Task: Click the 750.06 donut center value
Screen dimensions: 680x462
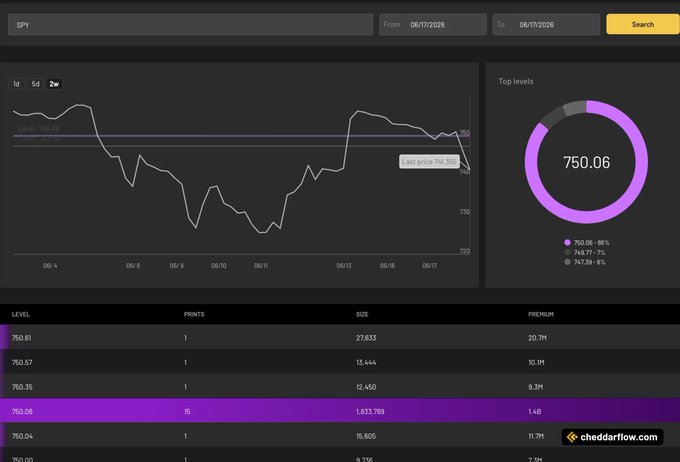Action: point(586,162)
